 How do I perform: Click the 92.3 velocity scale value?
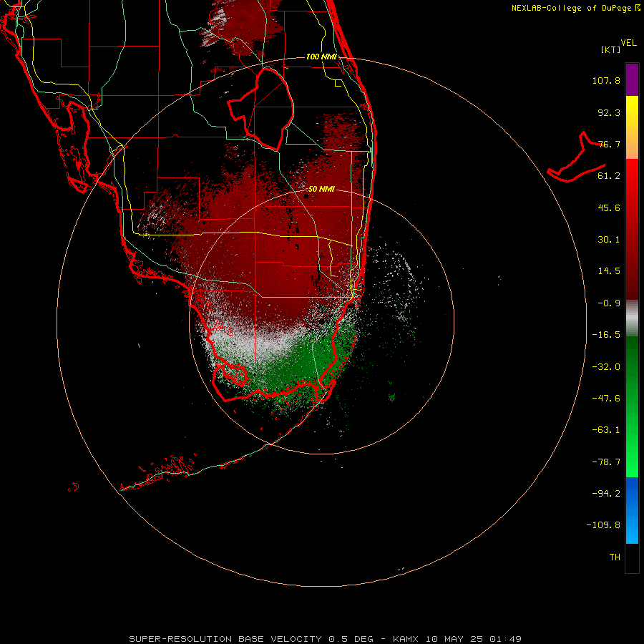pos(609,112)
